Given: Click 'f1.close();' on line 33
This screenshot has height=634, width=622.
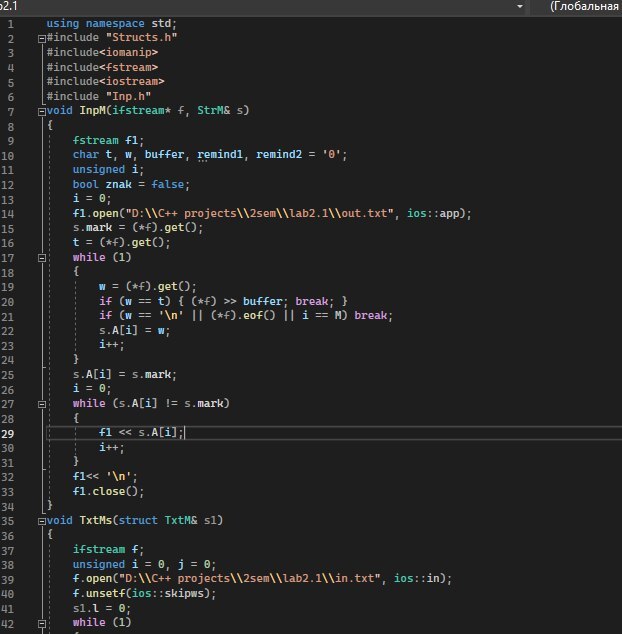Looking at the screenshot, I should 108,491.
